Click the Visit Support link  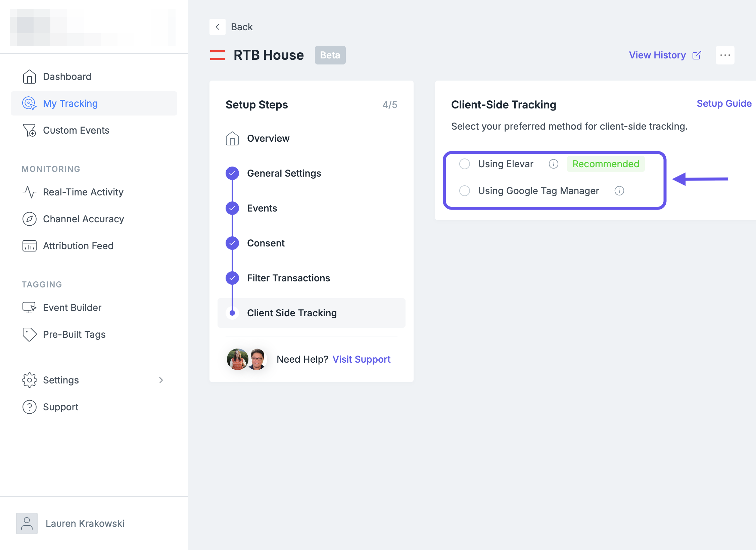point(362,359)
